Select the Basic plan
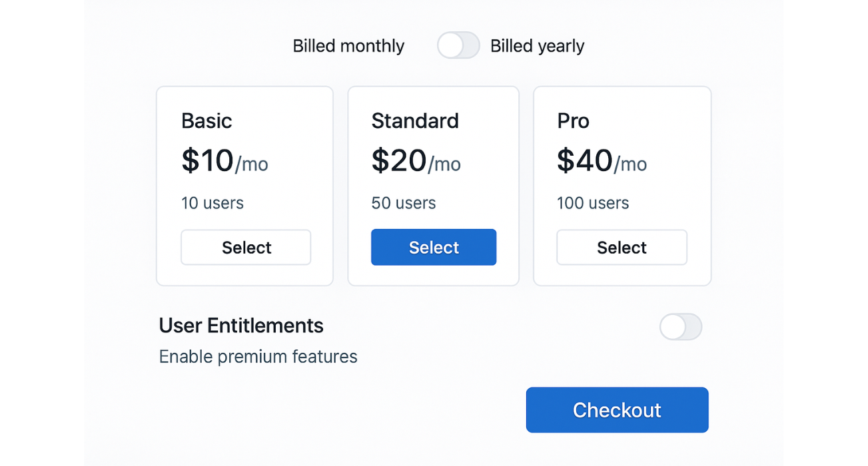This screenshot has width=868, height=466. (246, 247)
